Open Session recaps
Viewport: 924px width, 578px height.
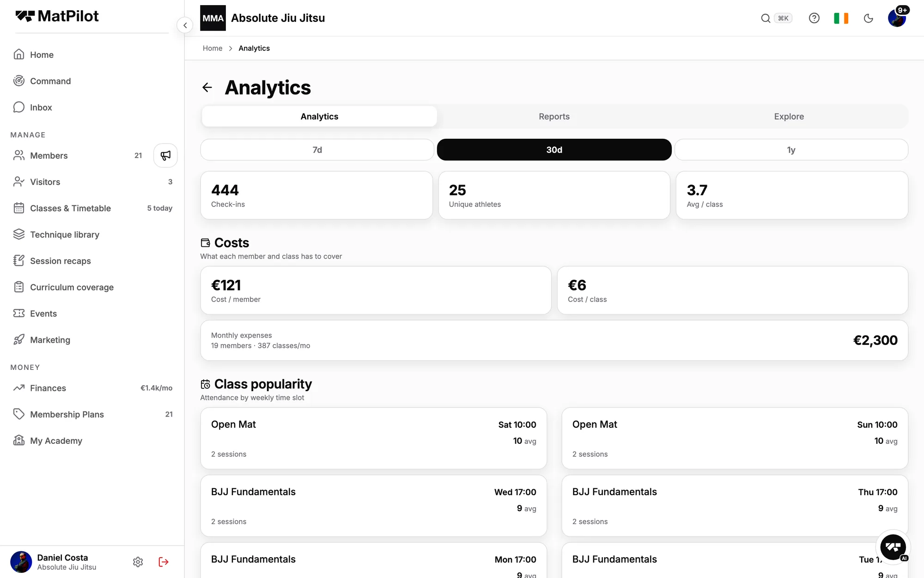92,261
